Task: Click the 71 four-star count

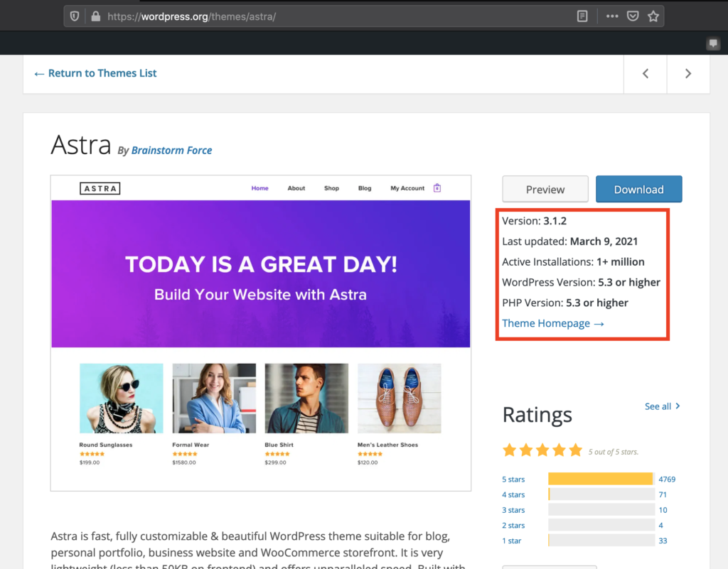Action: click(x=663, y=494)
